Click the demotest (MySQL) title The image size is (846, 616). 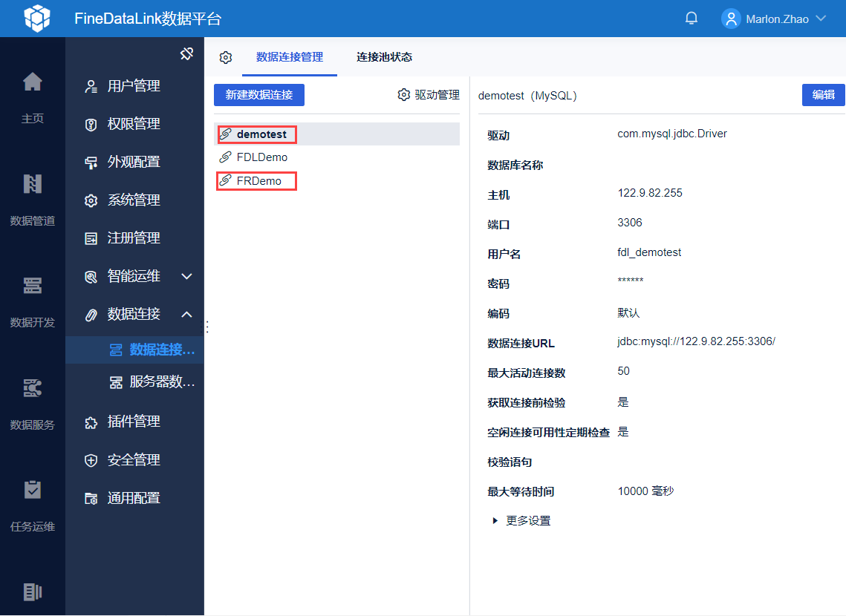coord(527,96)
